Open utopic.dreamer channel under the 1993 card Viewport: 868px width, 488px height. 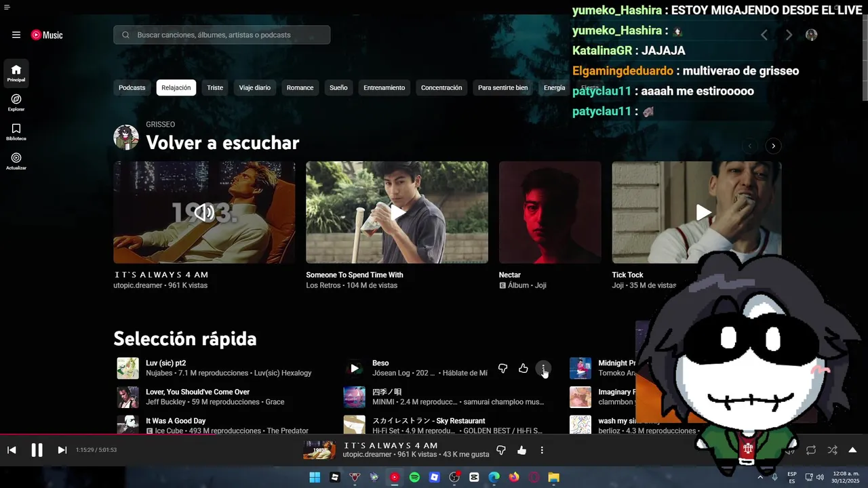tap(138, 285)
